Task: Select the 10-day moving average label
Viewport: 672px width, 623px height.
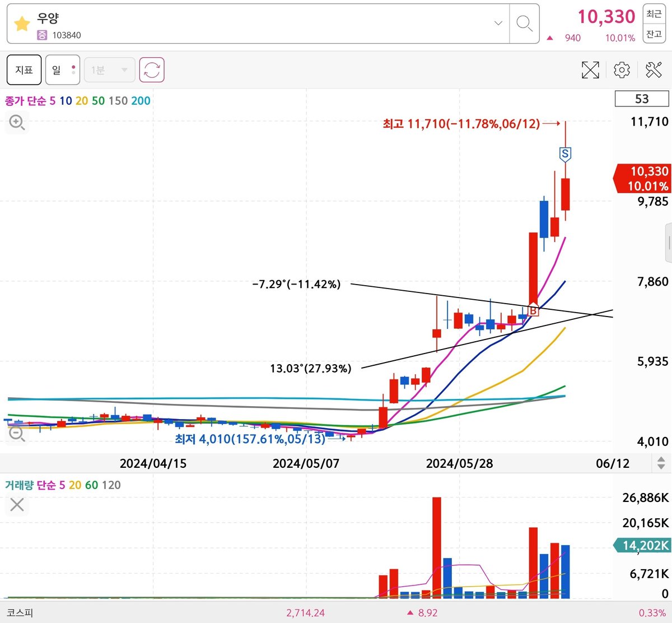Action: coord(66,101)
